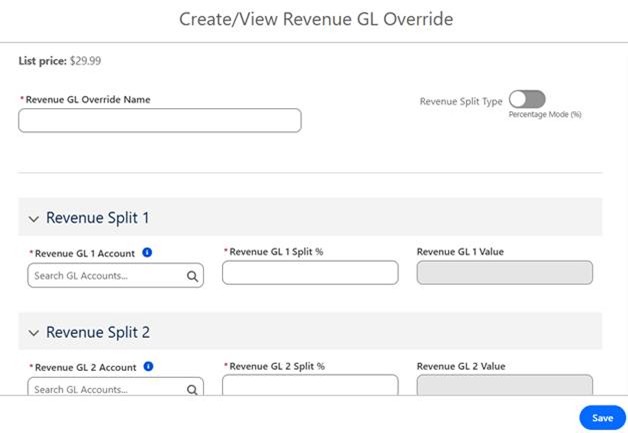The width and height of the screenshot is (628, 433).
Task: Click the Percentage Mode (%) label
Action: pyautogui.click(x=545, y=115)
